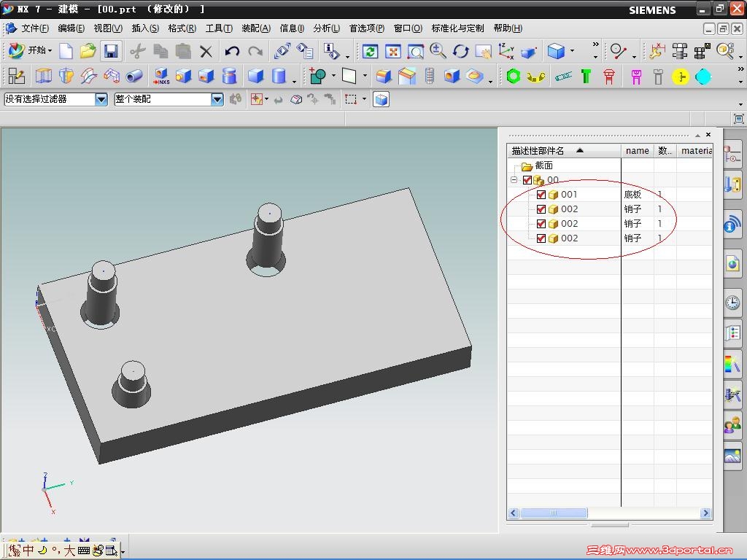Viewport: 747px width, 560px height.
Task: Select the Zoom area magnifier tool
Action: coord(415,51)
